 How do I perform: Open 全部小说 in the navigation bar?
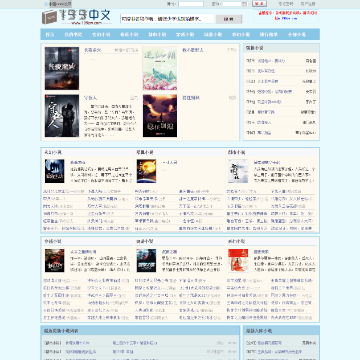297,34
